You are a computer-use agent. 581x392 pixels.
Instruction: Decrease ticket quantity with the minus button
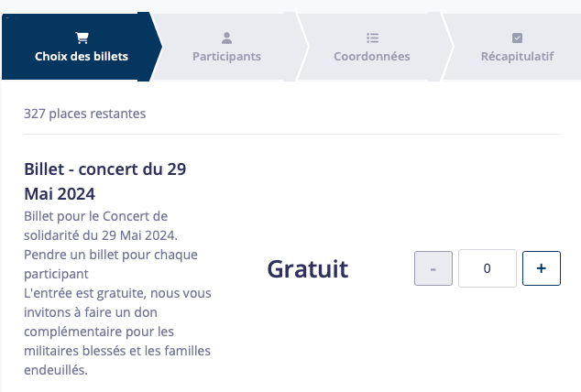433,268
